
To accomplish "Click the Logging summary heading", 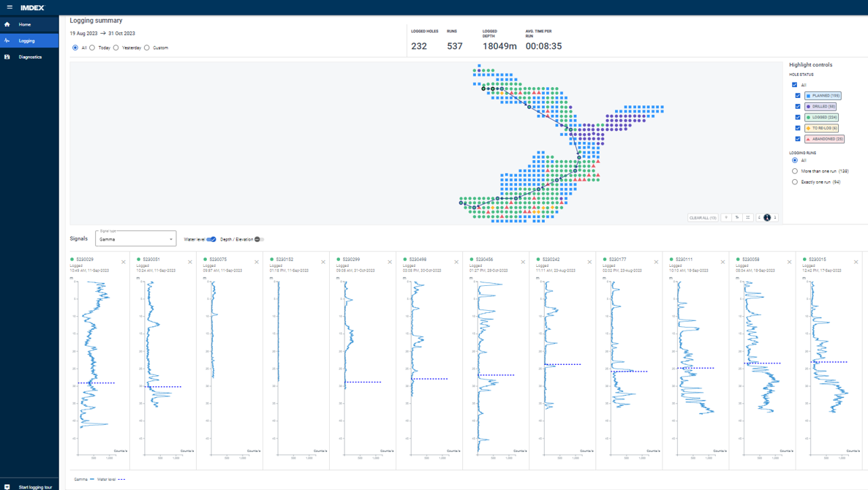I will pyautogui.click(x=96, y=20).
